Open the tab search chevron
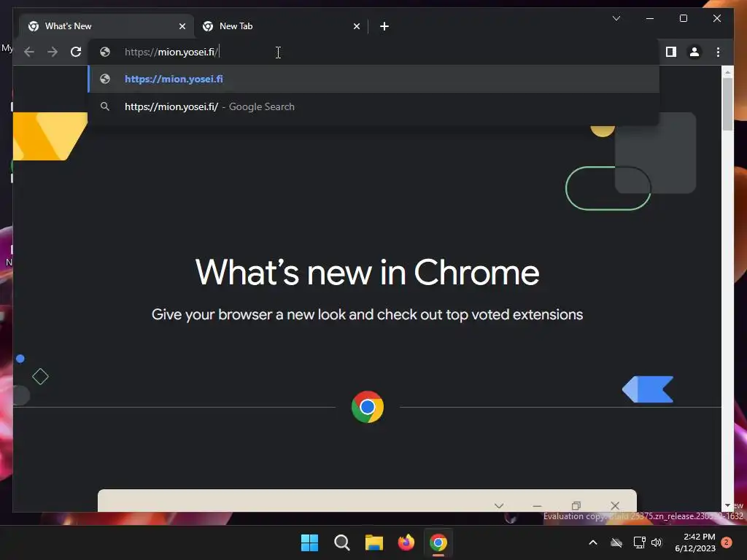 616,18
